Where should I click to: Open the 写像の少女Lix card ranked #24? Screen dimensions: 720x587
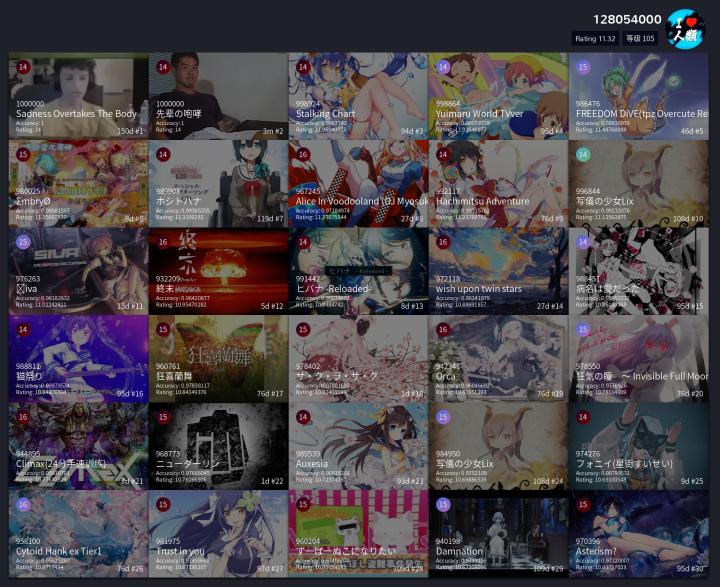tap(498, 446)
